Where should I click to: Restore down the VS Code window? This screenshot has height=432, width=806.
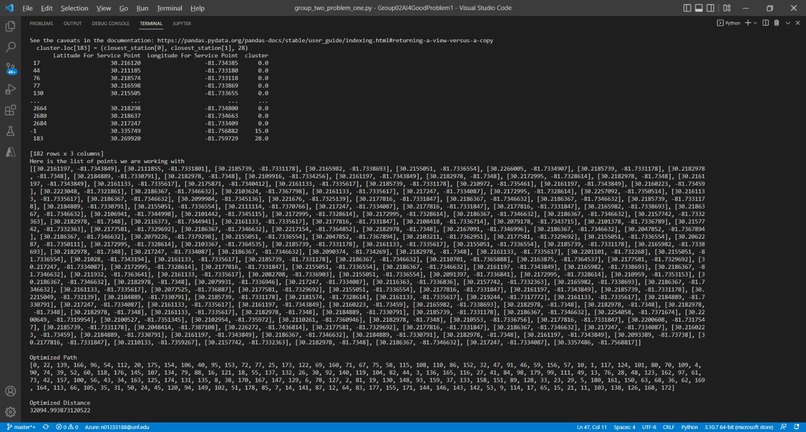770,8
